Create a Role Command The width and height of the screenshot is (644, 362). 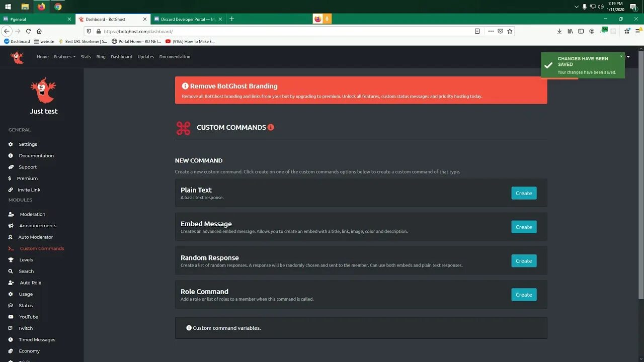tap(524, 295)
